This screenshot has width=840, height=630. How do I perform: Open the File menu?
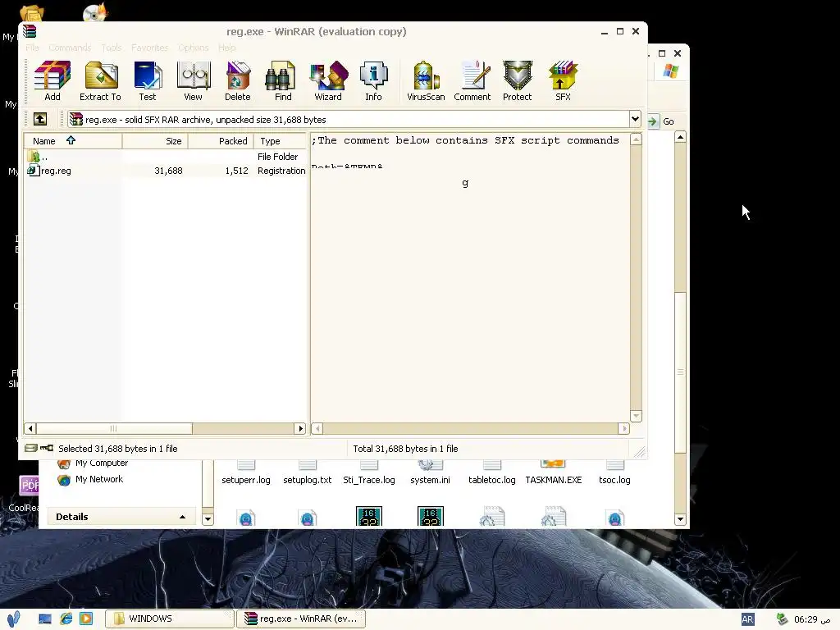pyautogui.click(x=32, y=48)
